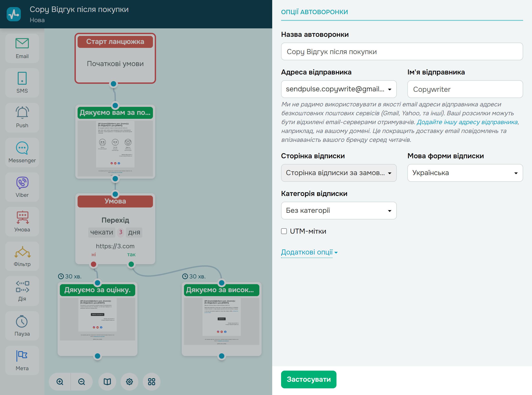The height and width of the screenshot is (395, 532).
Task: Select the Messenger block icon
Action: click(22, 148)
